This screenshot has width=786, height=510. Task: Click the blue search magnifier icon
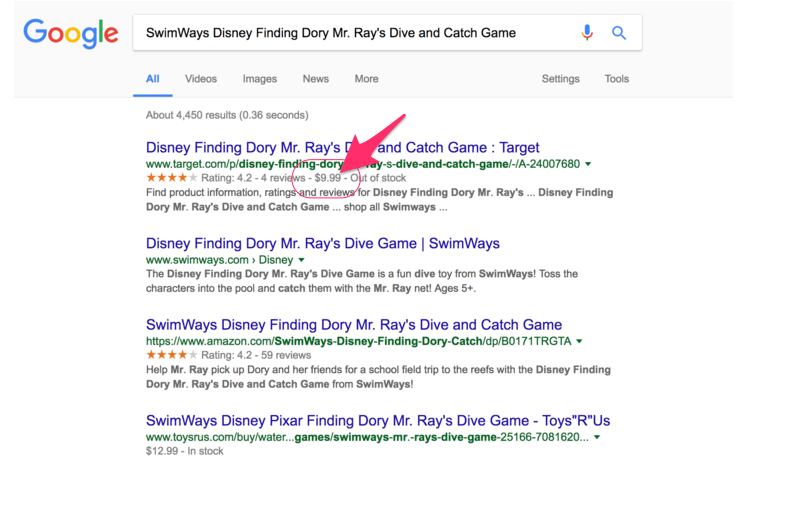(619, 33)
